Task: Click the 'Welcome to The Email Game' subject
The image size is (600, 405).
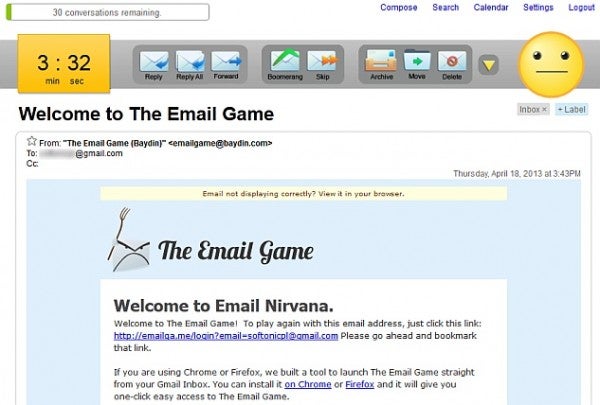Action: tap(146, 114)
